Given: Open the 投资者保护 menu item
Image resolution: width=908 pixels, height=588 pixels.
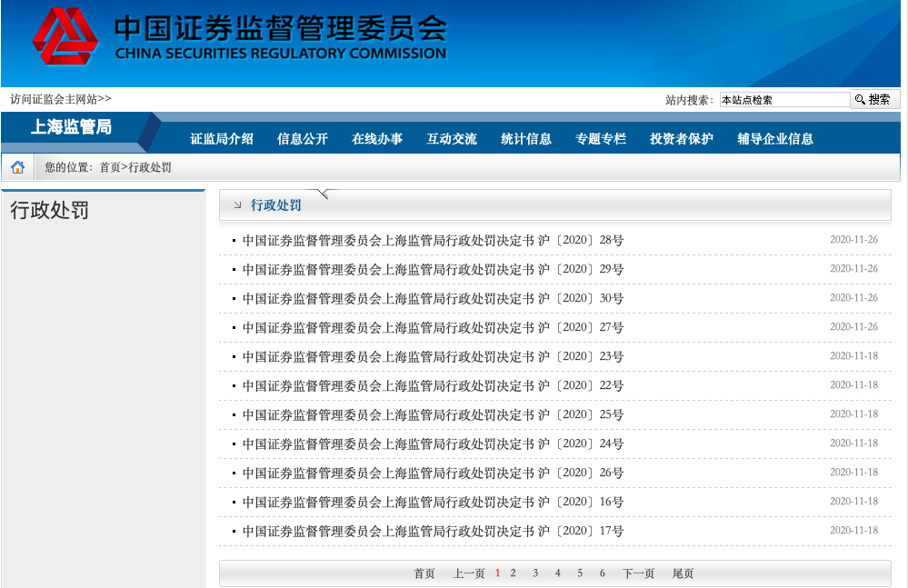Looking at the screenshot, I should (682, 139).
